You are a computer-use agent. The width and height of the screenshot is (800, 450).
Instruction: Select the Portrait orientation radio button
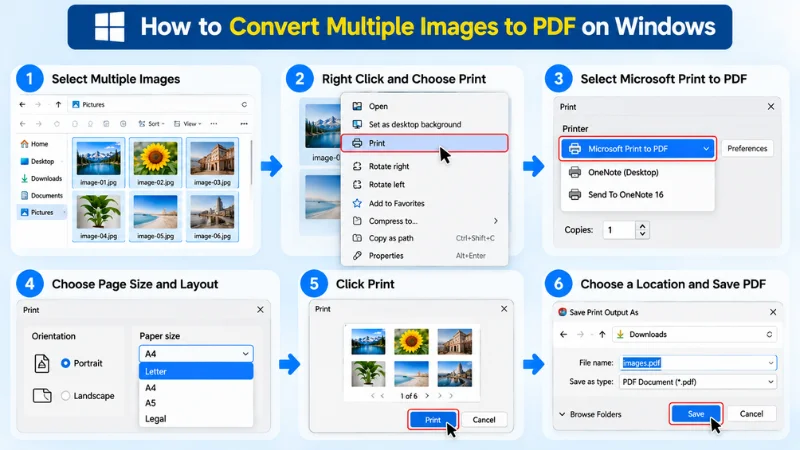[65, 363]
